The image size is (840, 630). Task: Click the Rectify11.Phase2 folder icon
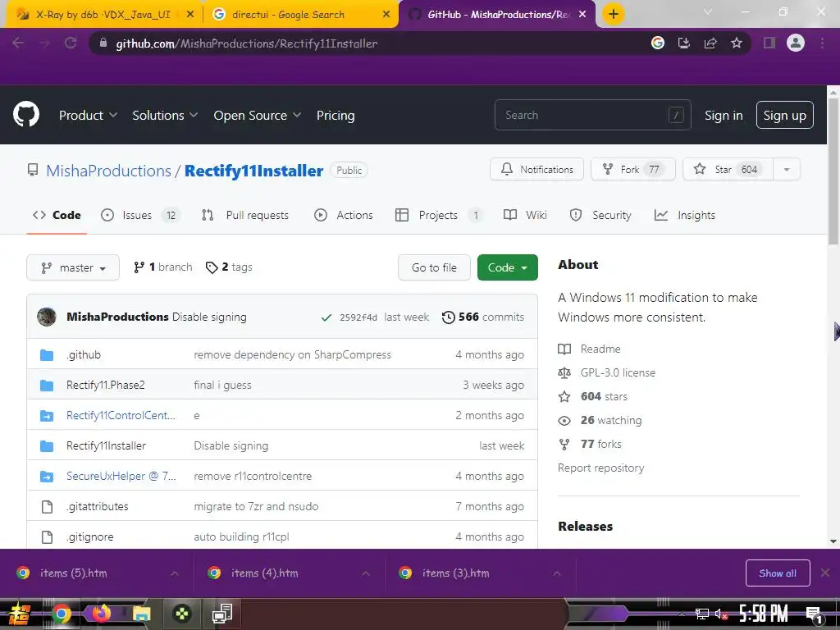coord(47,386)
